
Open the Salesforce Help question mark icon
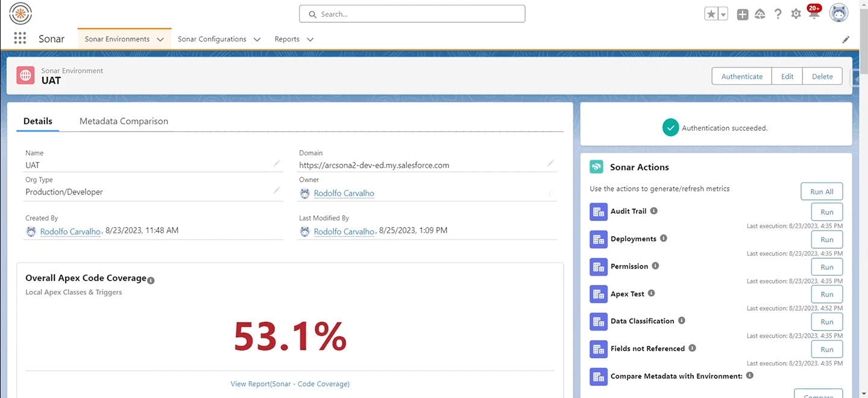click(778, 14)
